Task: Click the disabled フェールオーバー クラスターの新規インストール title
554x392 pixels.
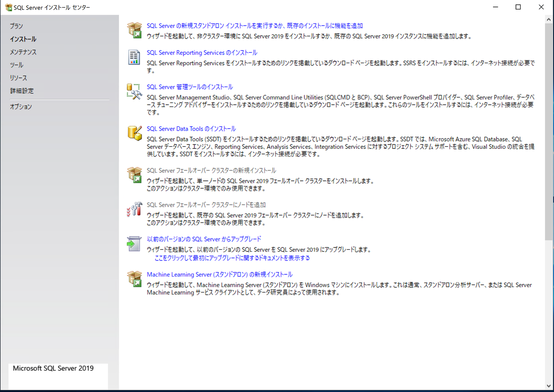Action: point(211,171)
